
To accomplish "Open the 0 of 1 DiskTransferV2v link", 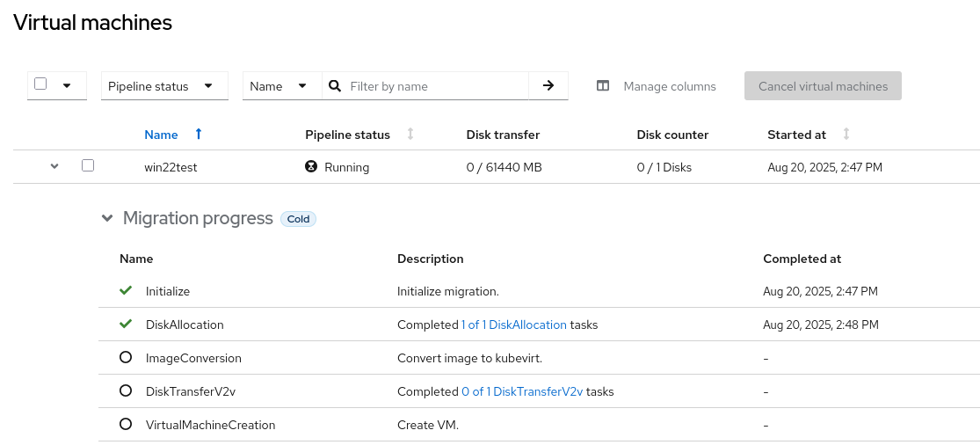I will pyautogui.click(x=522, y=391).
